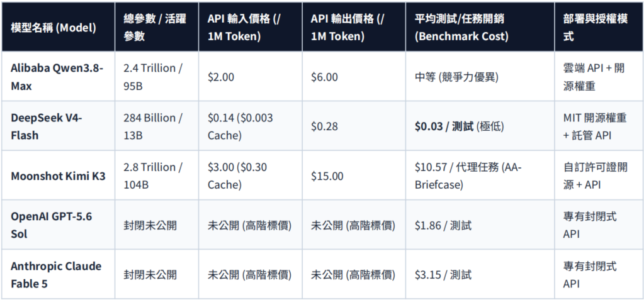Select the 2.8 Trillion / 104B cell

[157, 175]
